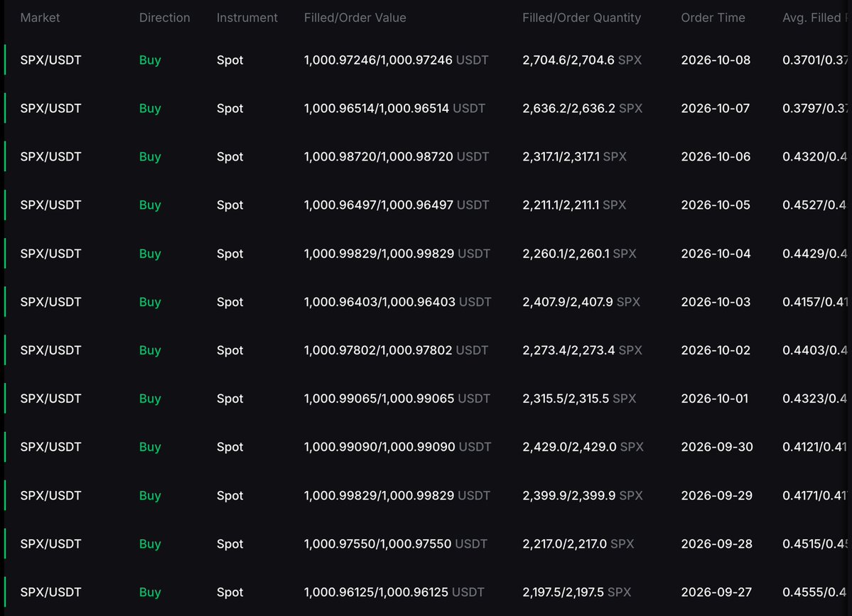Click quantity 2,407.9/2,407.9 SPX
Viewport: 852px width, 616px height.
point(581,302)
